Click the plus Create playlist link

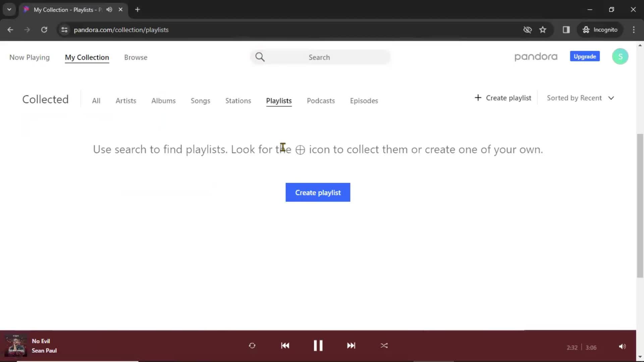(503, 98)
